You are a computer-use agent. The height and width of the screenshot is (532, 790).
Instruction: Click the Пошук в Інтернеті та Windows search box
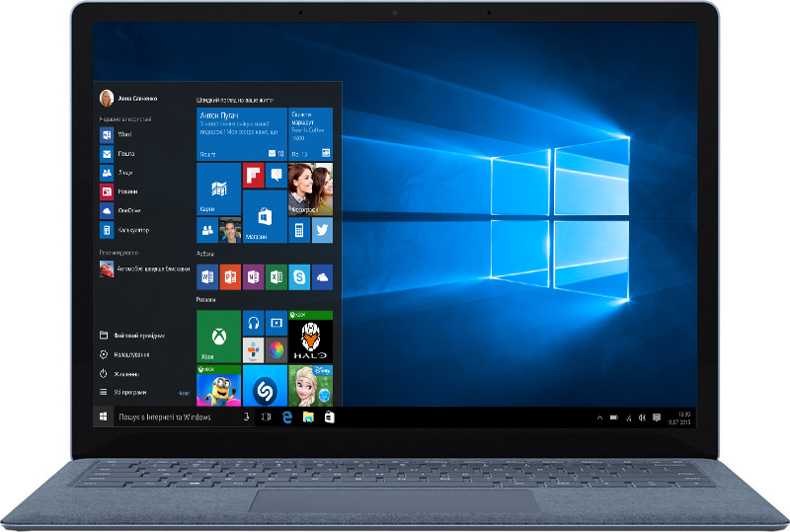point(184,418)
